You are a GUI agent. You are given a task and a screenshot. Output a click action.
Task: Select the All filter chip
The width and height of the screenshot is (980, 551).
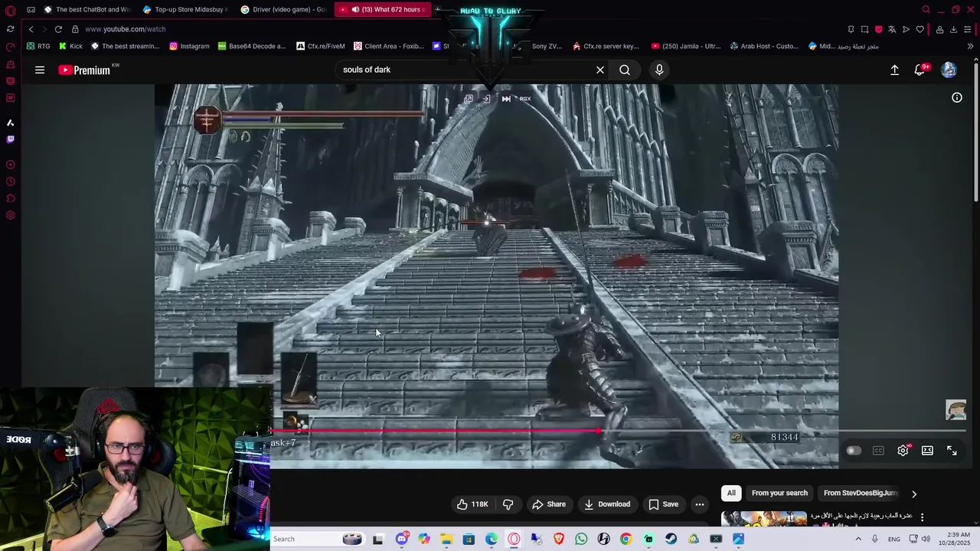tap(731, 493)
